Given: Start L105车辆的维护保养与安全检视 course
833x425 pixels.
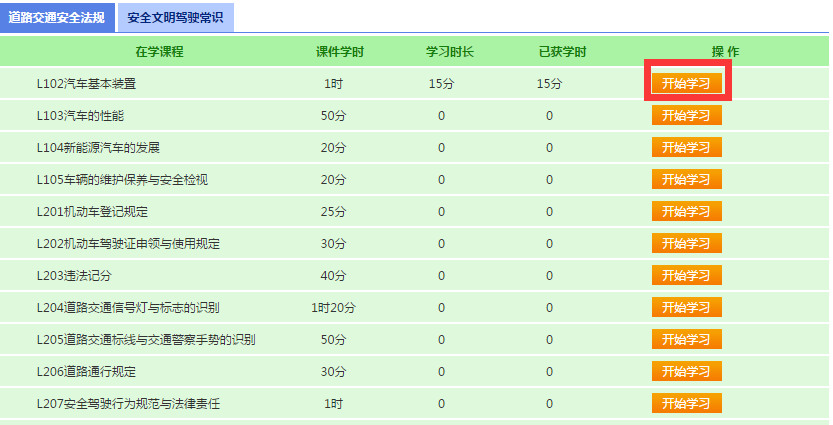Looking at the screenshot, I should (687, 180).
